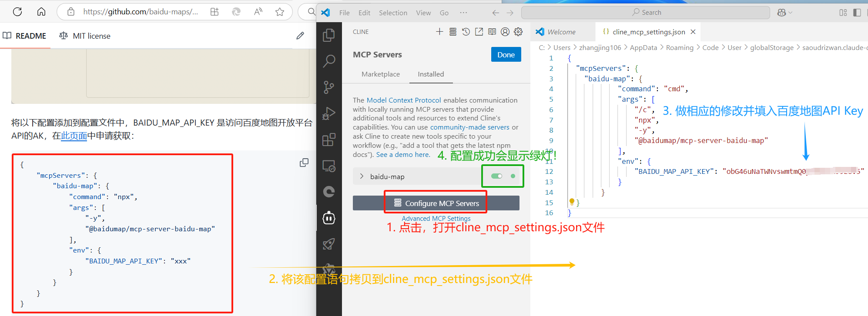Click the Roaming breadcrumb segment

(680, 47)
